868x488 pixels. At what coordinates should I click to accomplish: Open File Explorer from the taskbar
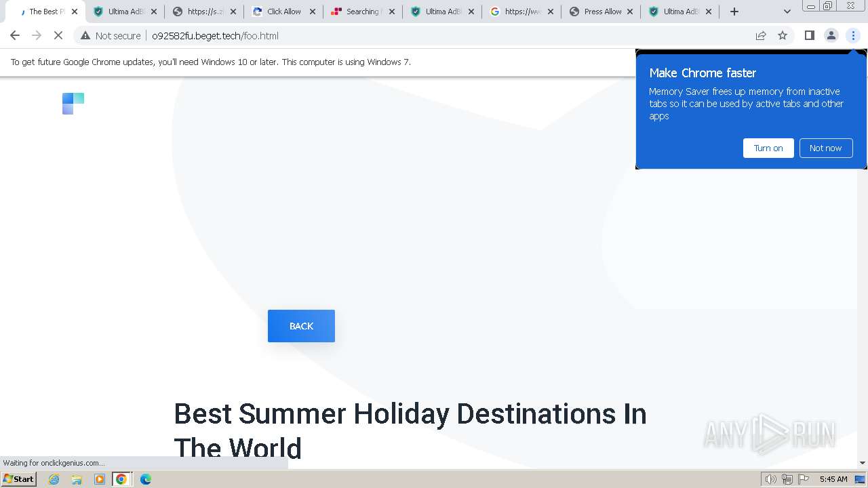pos(77,479)
